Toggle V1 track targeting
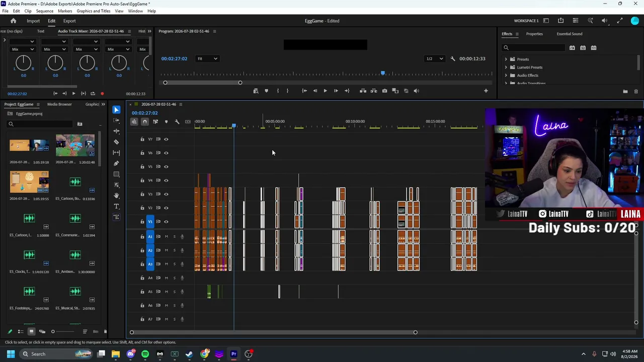This screenshot has height=362, width=644. click(150, 222)
